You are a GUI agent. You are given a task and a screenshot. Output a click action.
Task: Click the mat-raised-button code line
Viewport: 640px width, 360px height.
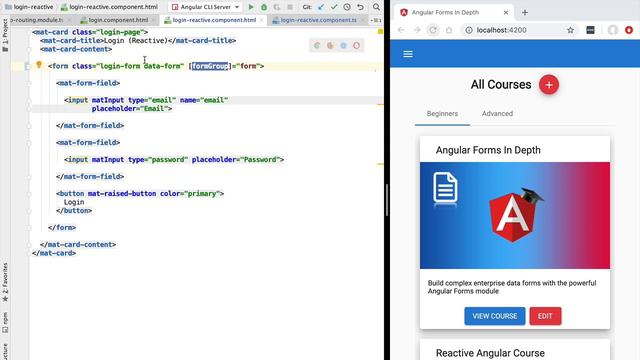[x=140, y=194]
